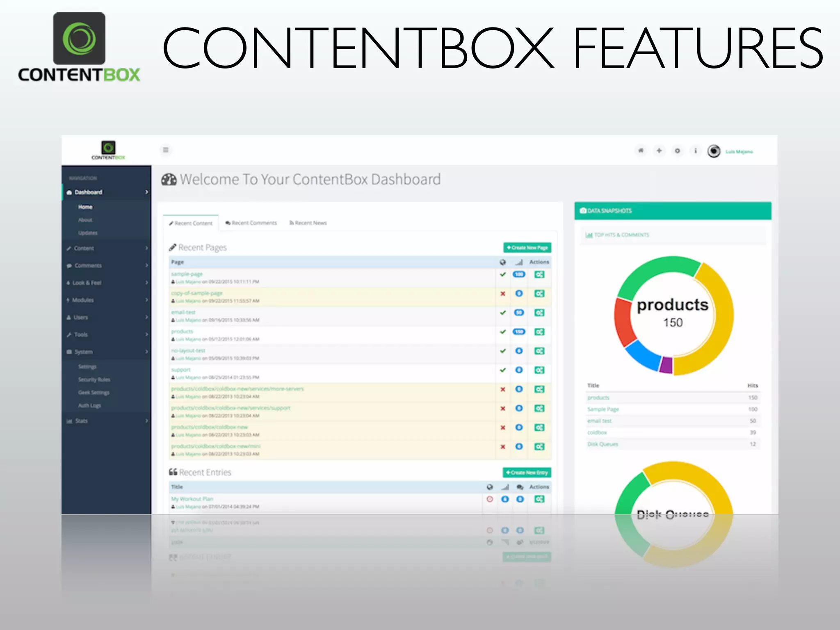Click the Data Snapshots panel header

coord(673,211)
